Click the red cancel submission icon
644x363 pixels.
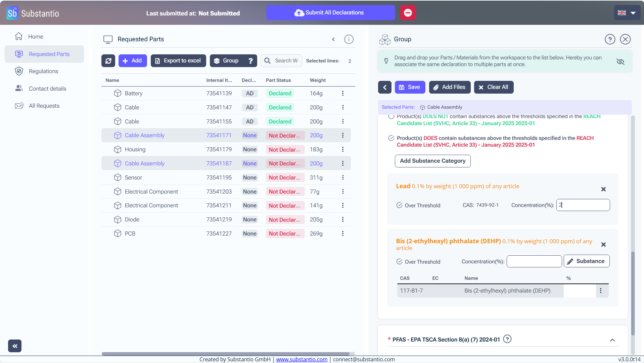[408, 13]
